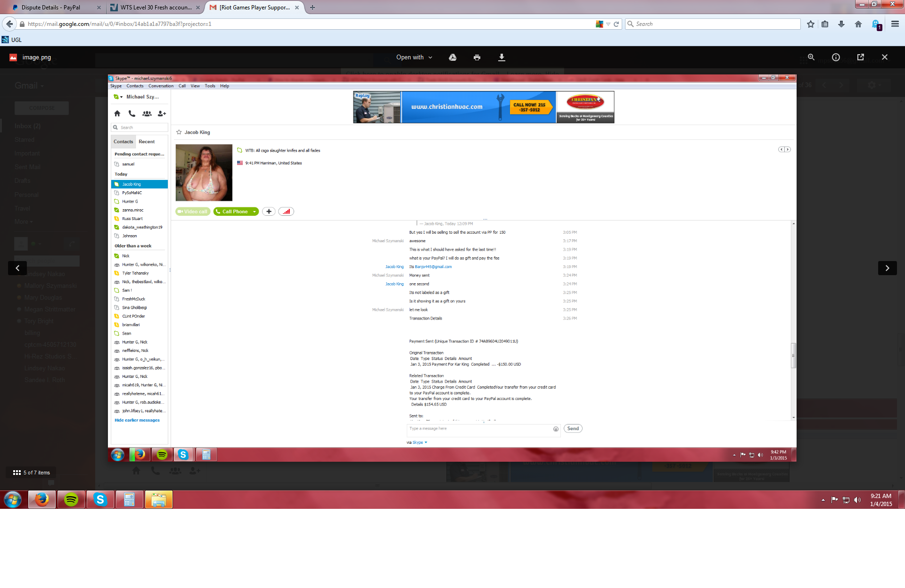Click the red image file type icon
Image resolution: width=905 pixels, height=588 pixels.
pyautogui.click(x=13, y=57)
